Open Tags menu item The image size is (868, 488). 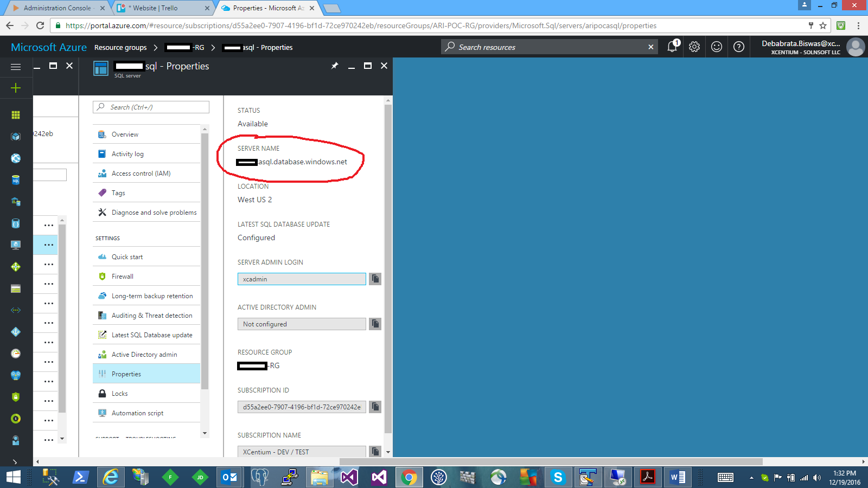[146, 193]
